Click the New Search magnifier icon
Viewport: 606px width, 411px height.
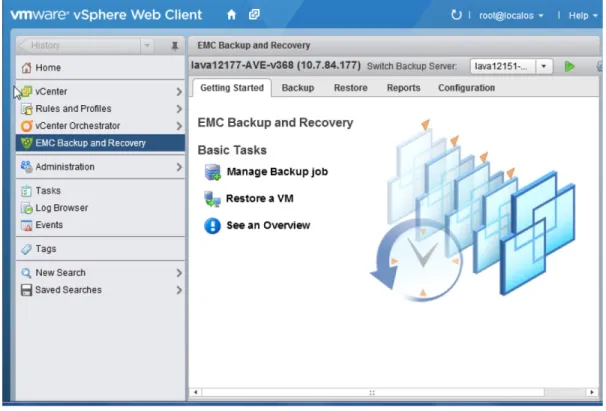click(26, 273)
